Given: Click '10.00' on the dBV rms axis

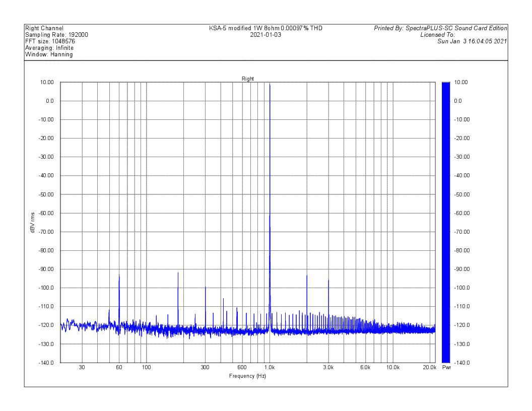Looking at the screenshot, I should (x=47, y=82).
